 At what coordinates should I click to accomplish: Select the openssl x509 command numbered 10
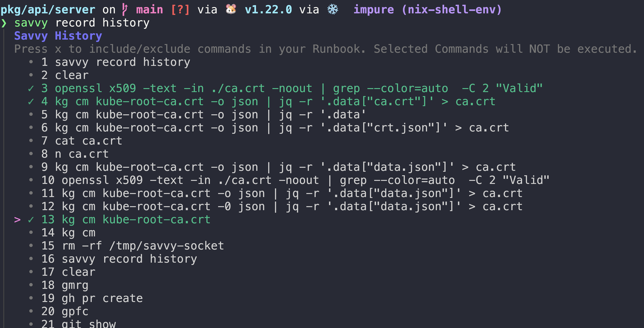tap(295, 180)
